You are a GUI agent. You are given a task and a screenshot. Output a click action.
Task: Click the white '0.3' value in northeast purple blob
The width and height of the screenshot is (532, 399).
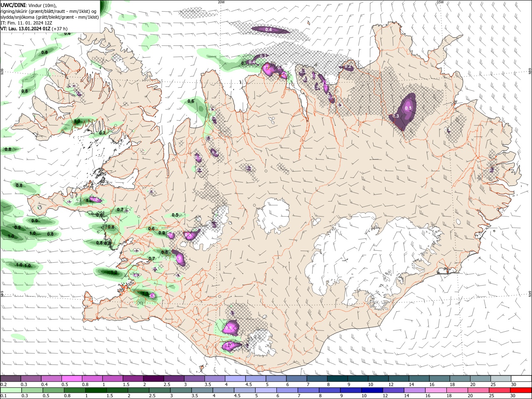point(396,116)
